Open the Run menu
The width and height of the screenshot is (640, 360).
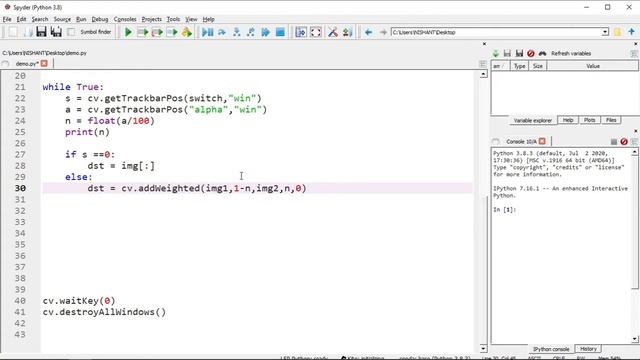click(x=81, y=19)
